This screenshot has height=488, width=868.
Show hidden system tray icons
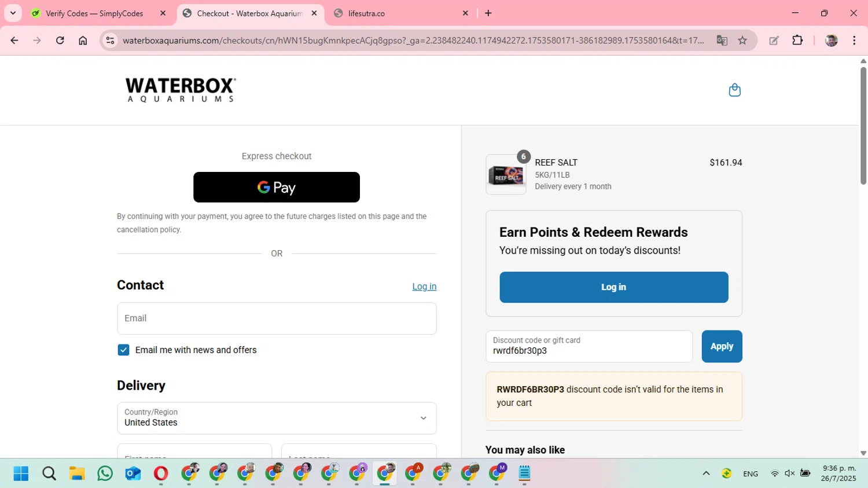point(706,474)
